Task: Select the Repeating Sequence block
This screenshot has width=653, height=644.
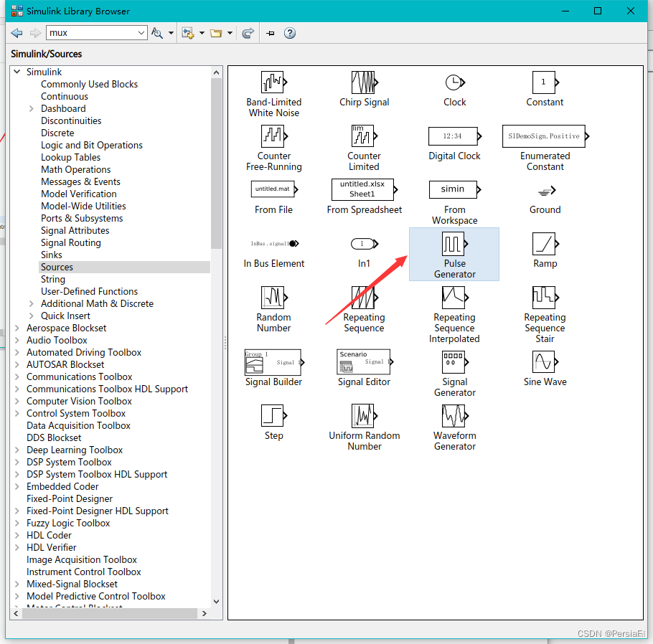Action: pyautogui.click(x=364, y=309)
